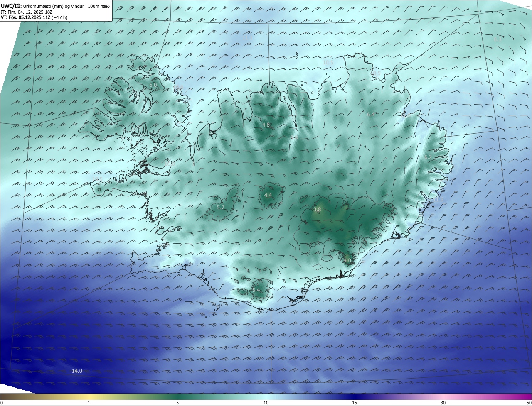
Task: Click the '30' tick on the colour scale
Action: click(x=443, y=403)
